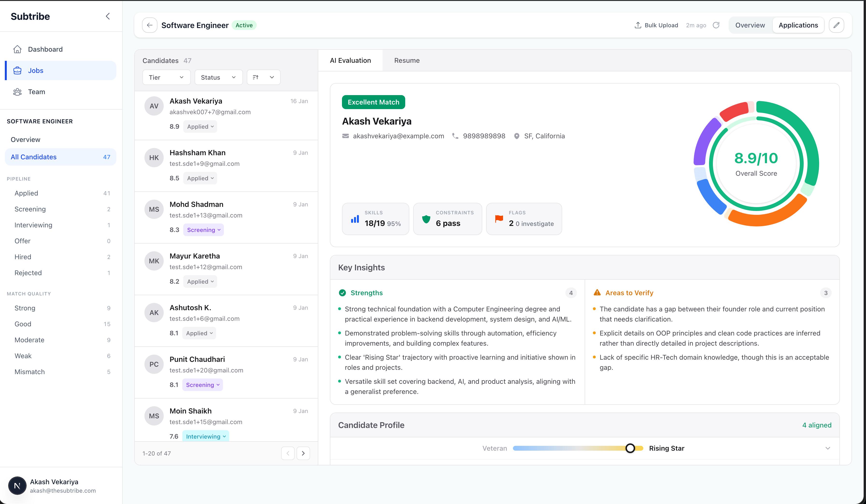Collapse the sidebar with the chevron icon
866x504 pixels.
point(108,16)
